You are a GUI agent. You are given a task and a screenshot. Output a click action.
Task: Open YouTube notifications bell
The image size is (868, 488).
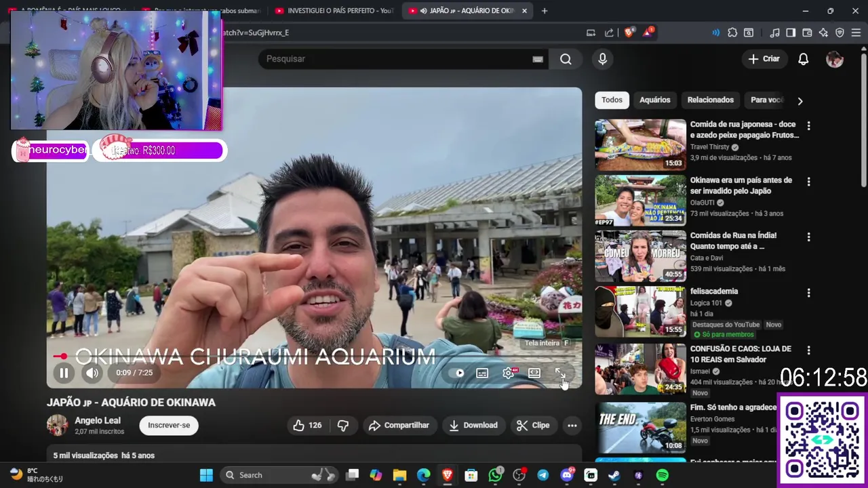(x=803, y=59)
